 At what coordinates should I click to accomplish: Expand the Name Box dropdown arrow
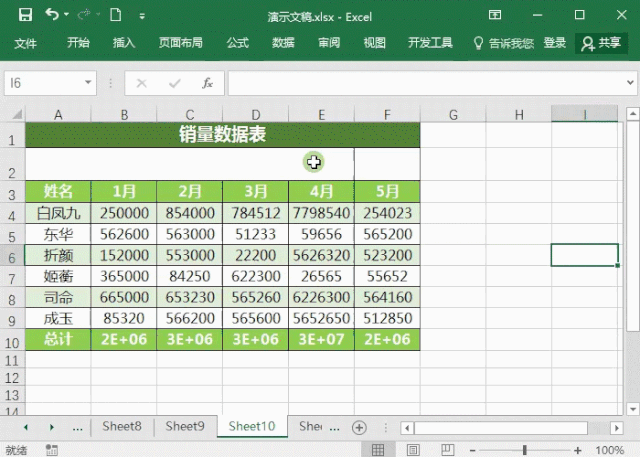click(88, 83)
